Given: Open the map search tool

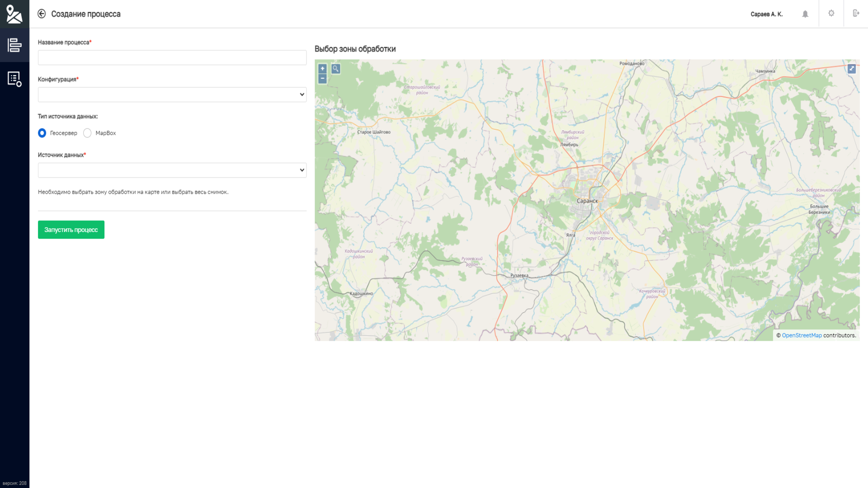Looking at the screenshot, I should pos(335,69).
